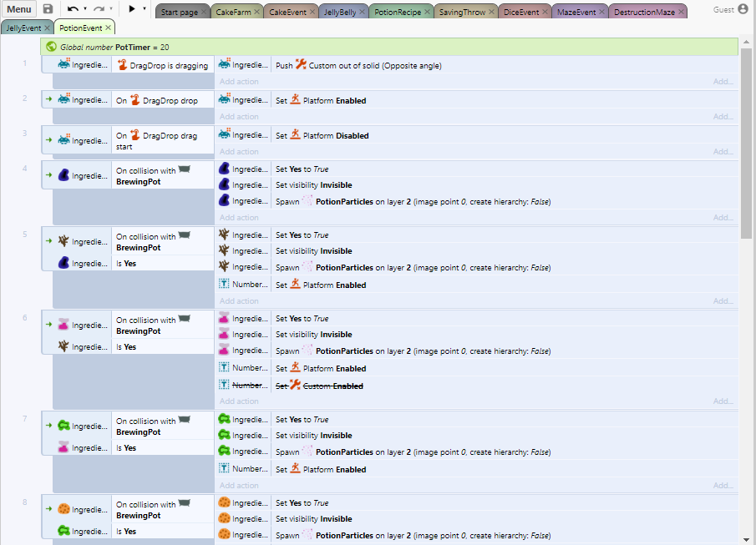The height and width of the screenshot is (545, 756).
Task: Open the Preview options dropdown arrow
Action: point(145,9)
